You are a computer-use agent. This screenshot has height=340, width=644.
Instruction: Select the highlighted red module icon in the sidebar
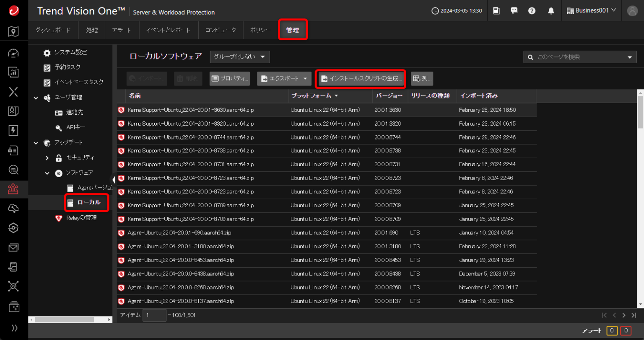(14, 189)
